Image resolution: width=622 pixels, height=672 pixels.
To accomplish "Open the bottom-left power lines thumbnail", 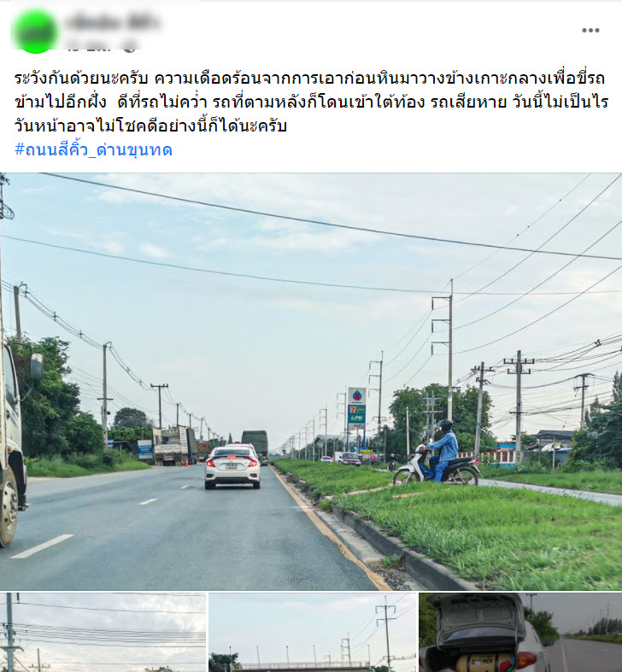I will [x=103, y=633].
